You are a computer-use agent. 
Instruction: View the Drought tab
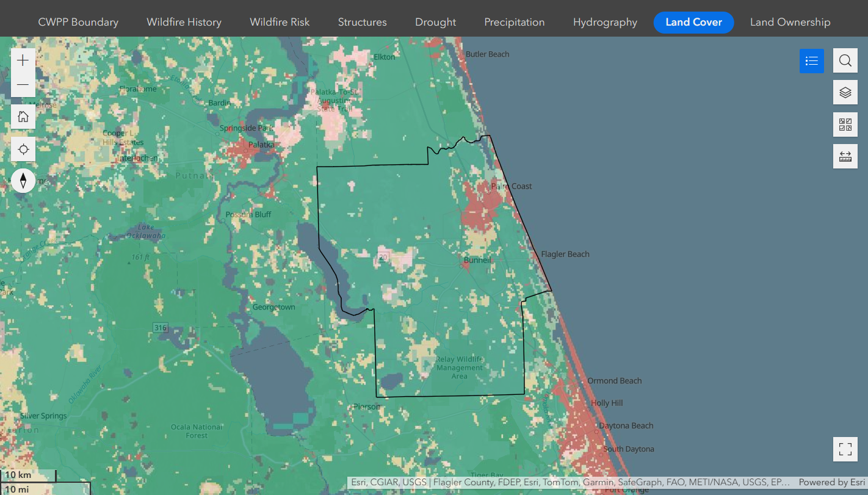pyautogui.click(x=435, y=22)
